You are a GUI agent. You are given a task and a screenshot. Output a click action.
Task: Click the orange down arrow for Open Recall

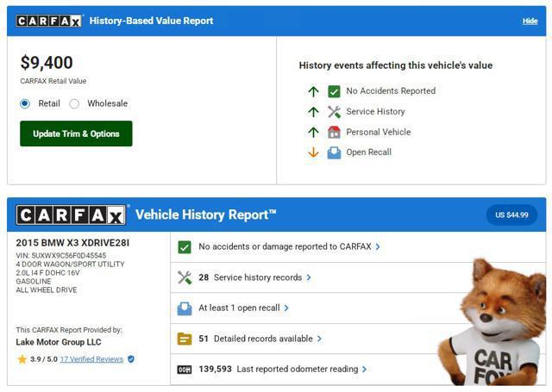(x=313, y=152)
